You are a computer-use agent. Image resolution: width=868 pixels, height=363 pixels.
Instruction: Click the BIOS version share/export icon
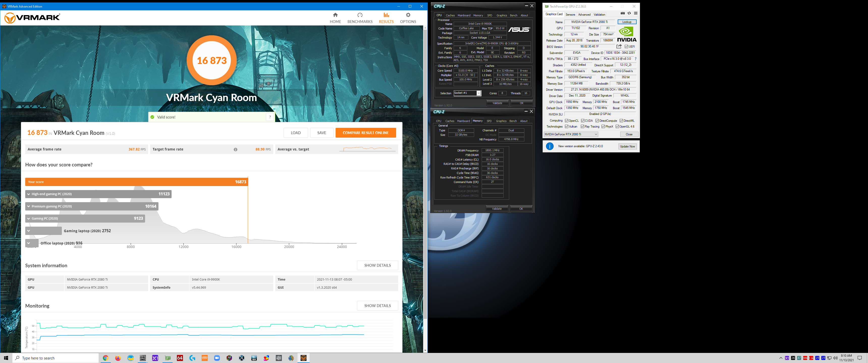[x=619, y=46]
